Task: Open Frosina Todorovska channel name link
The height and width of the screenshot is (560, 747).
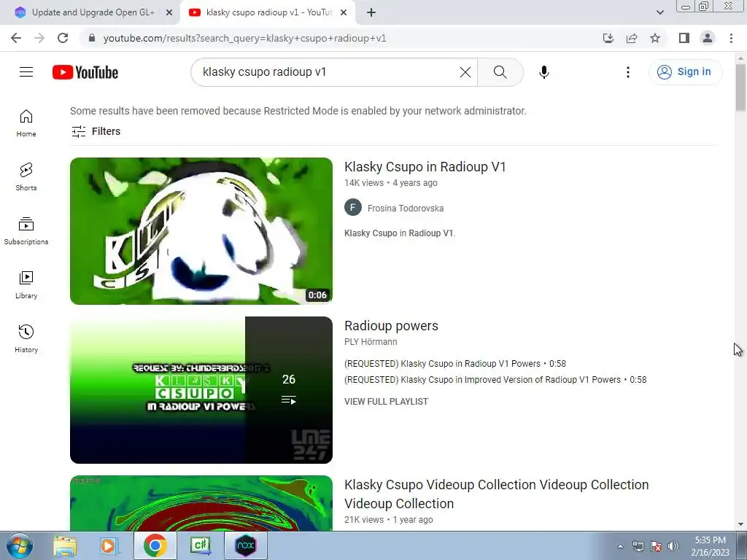Action: click(406, 208)
